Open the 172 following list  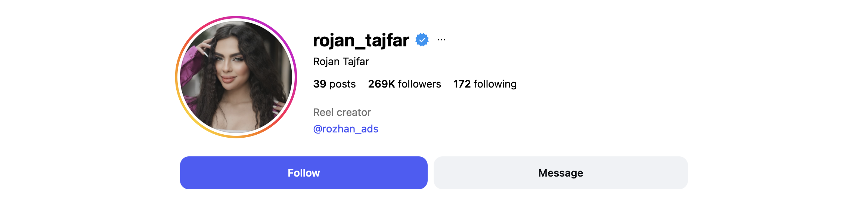pos(485,84)
